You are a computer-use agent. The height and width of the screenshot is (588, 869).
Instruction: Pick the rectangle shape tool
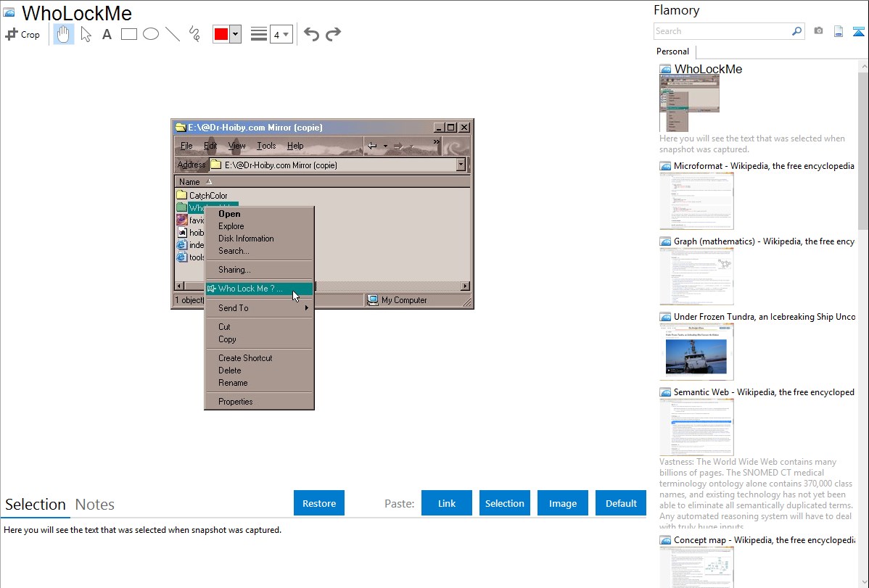[x=128, y=34]
